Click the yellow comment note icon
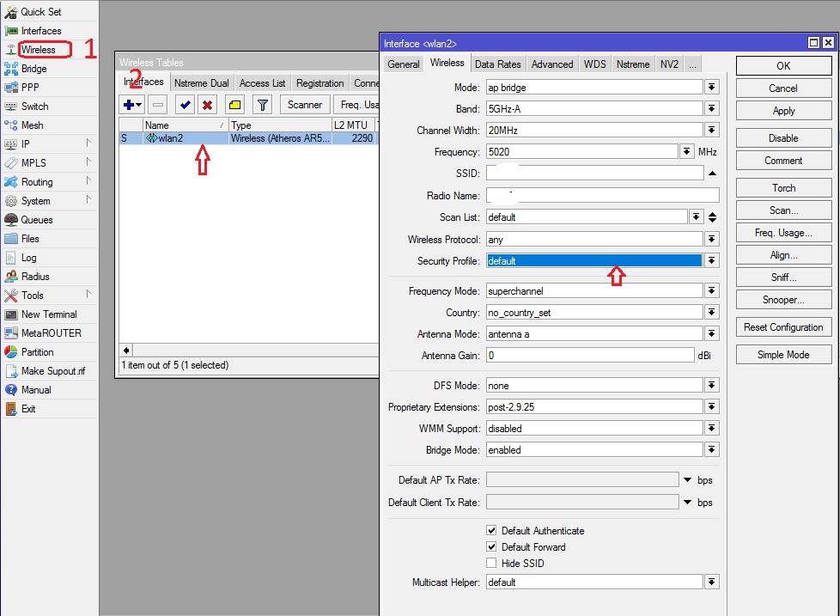Image resolution: width=840 pixels, height=616 pixels. click(x=234, y=105)
